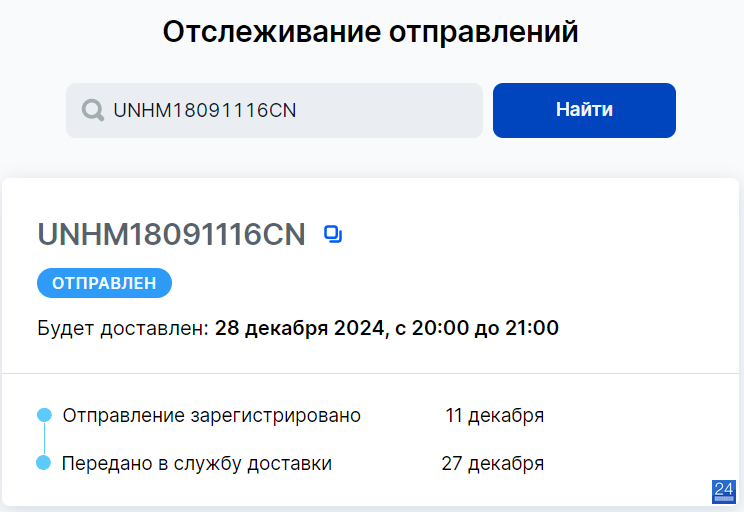Image resolution: width=744 pixels, height=512 pixels.
Task: Click the 11 декабря event date
Action: (494, 416)
